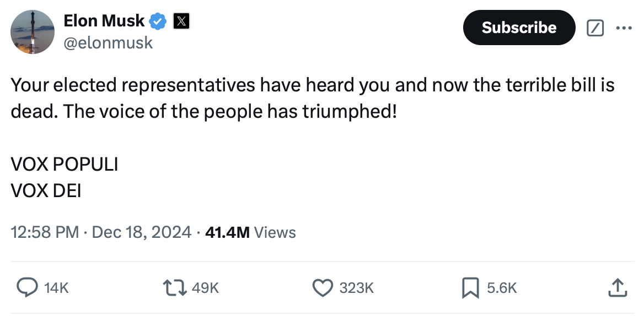Open the three-dot more options menu

point(623,28)
